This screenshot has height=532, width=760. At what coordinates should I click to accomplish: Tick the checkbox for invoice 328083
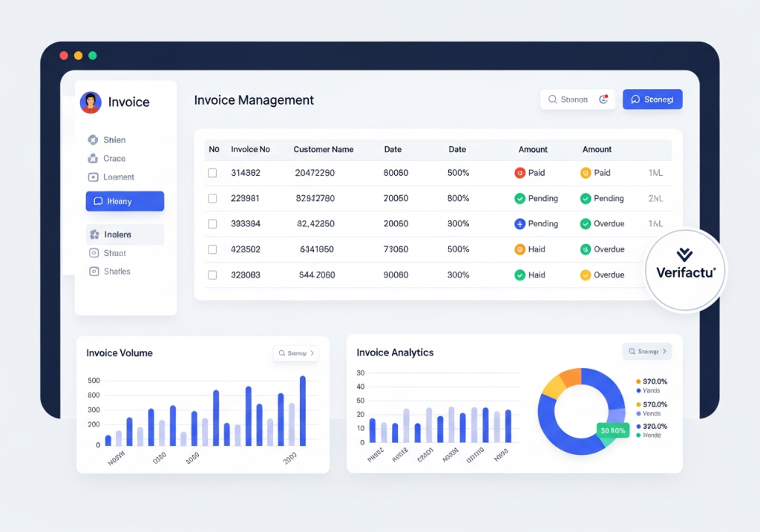point(212,275)
